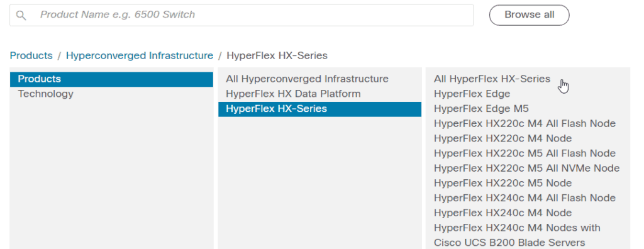Open HX240c M4 Nodes with UCS B200
Viewport: 644px width, 249px height.
click(x=517, y=235)
